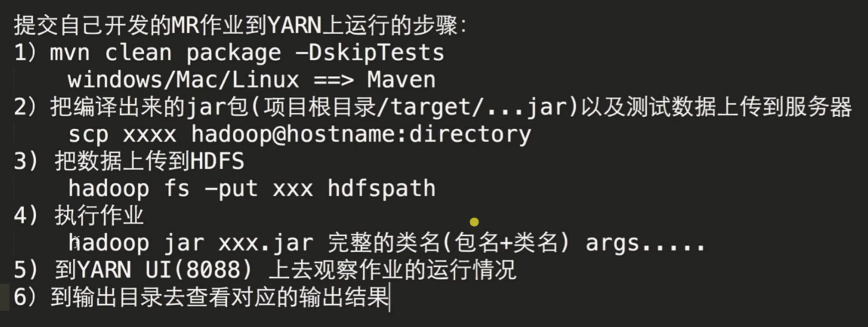Click 'windows/Mac/Linux' text
868x327 pixels.
click(183, 80)
